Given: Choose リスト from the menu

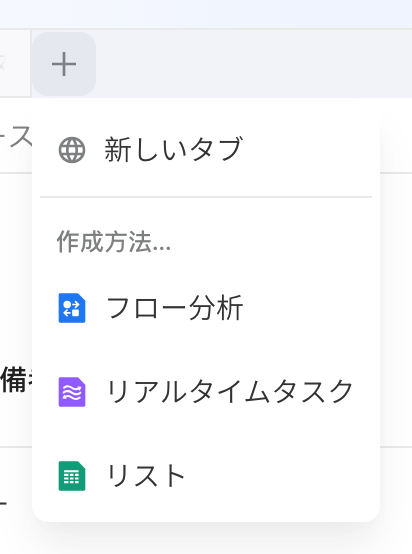Looking at the screenshot, I should [206, 476].
